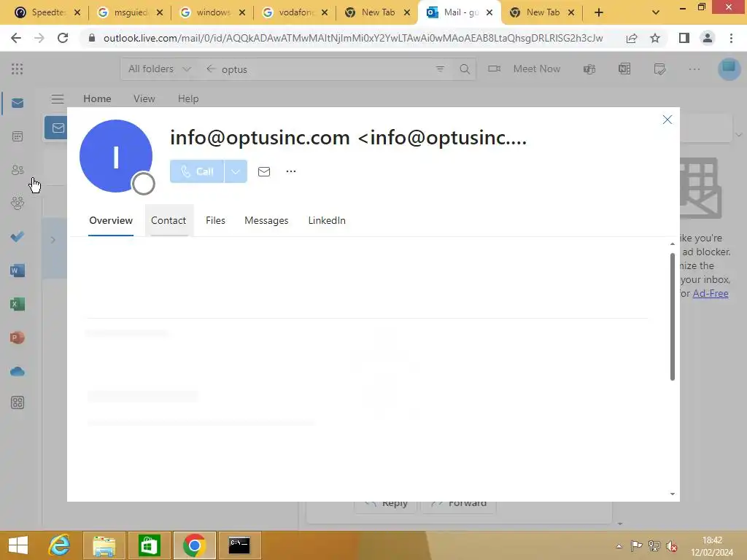747x560 pixels.
Task: Open To Do checkmark app
Action: 18,237
